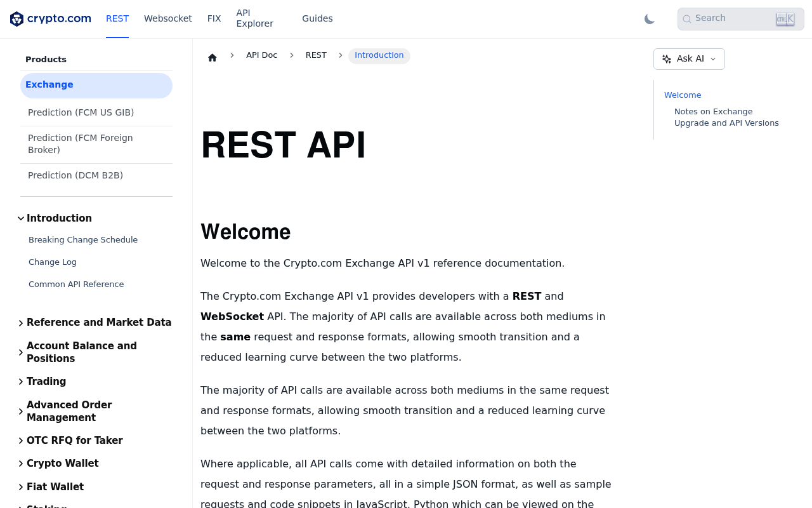Click the API Doc breadcrumb
The image size is (812, 508).
point(261,55)
